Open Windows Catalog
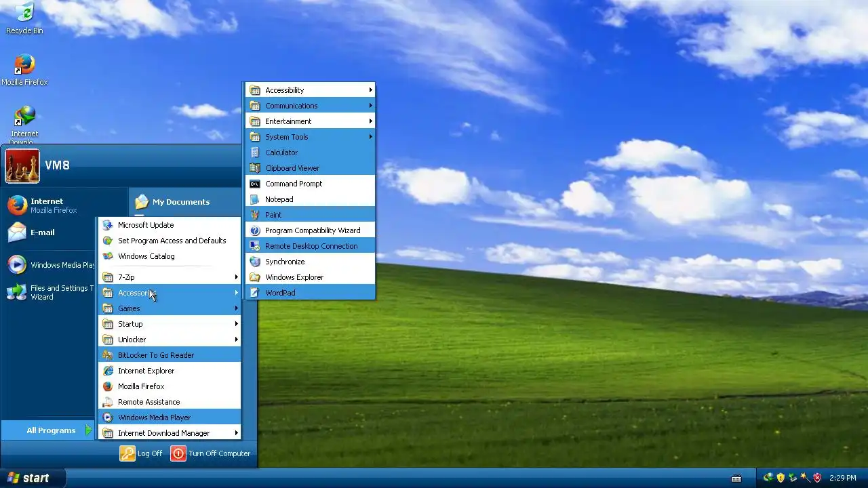Image resolution: width=868 pixels, height=488 pixels. tap(170, 256)
